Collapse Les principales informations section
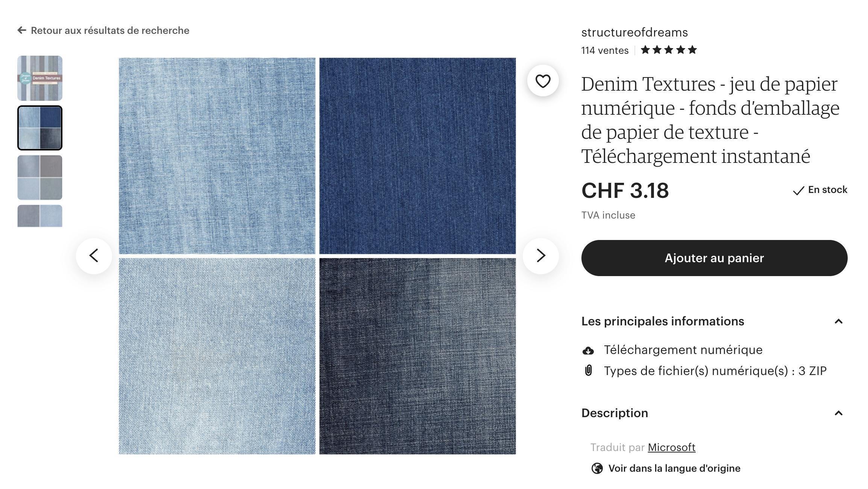The height and width of the screenshot is (489, 868). [x=838, y=321]
